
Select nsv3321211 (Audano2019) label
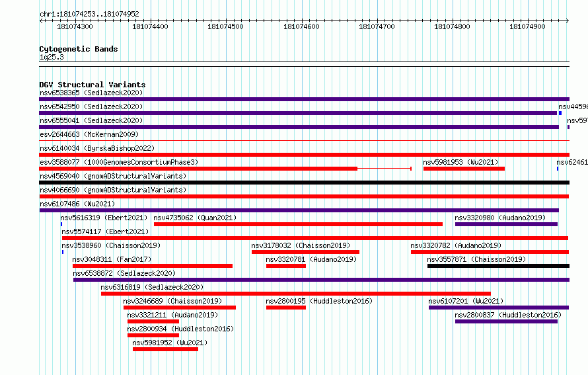pyautogui.click(x=172, y=315)
